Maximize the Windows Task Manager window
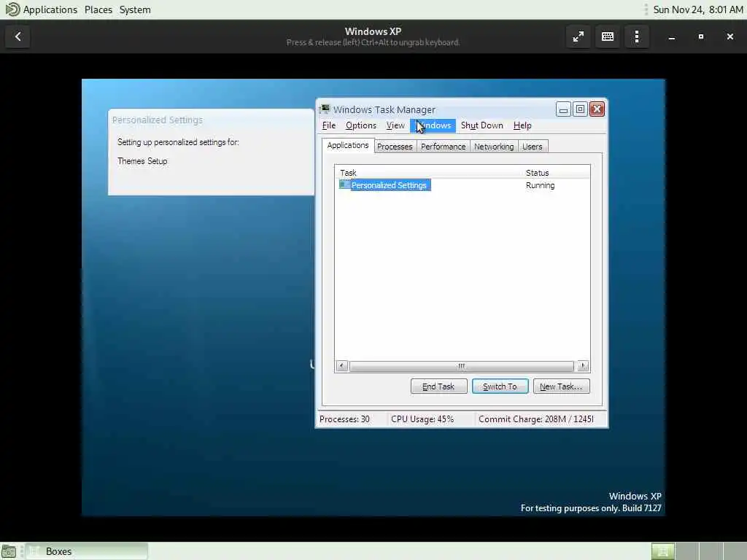 click(x=580, y=109)
